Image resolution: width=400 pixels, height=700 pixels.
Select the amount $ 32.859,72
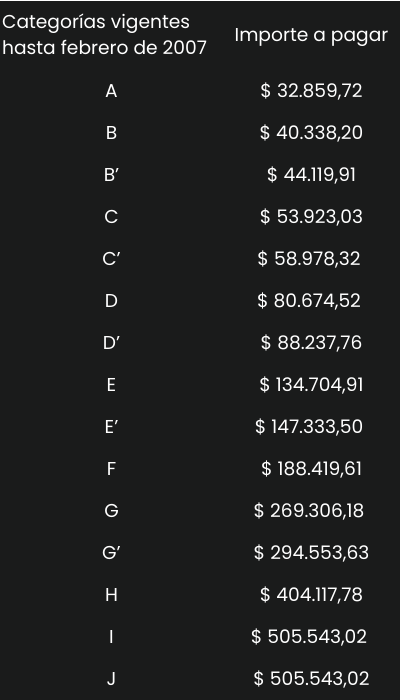[x=311, y=91]
